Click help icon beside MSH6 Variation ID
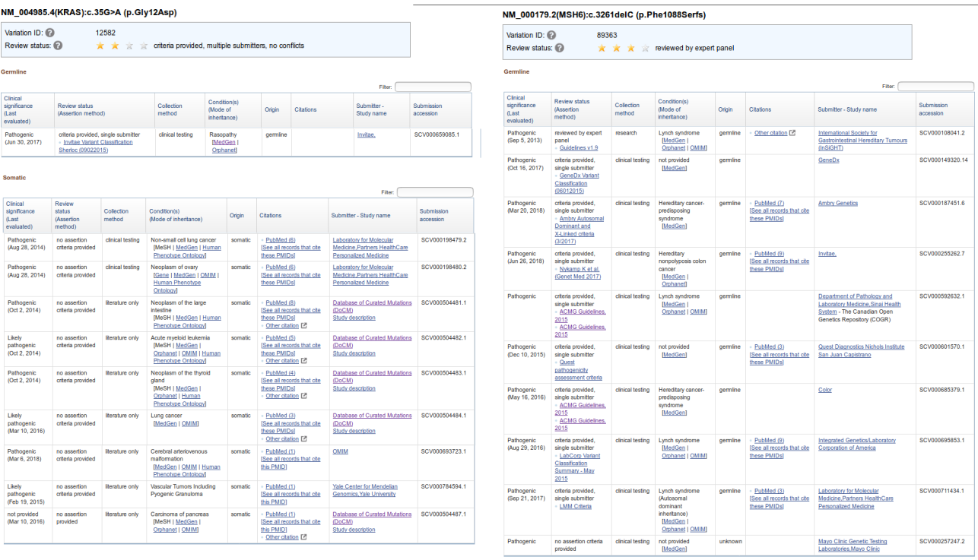The image size is (978, 560). point(551,35)
